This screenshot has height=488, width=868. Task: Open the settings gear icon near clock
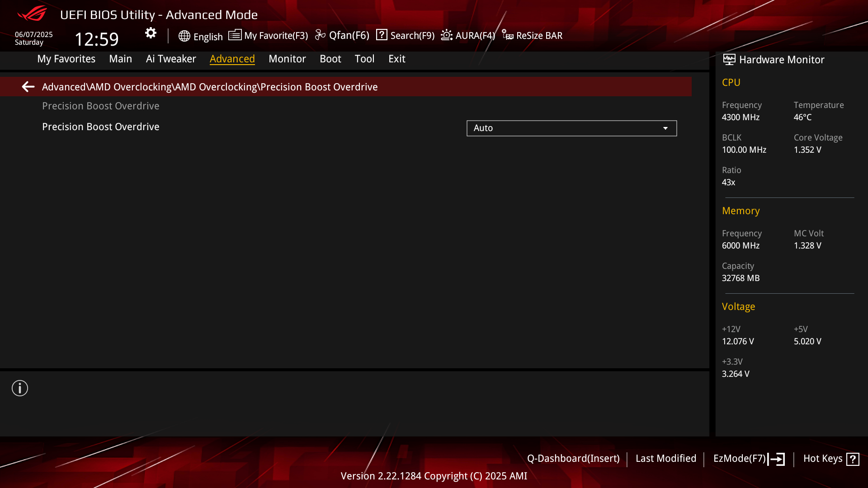coord(151,33)
